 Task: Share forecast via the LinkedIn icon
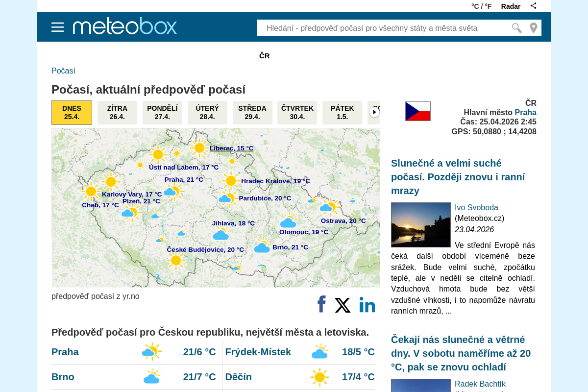coord(367,305)
